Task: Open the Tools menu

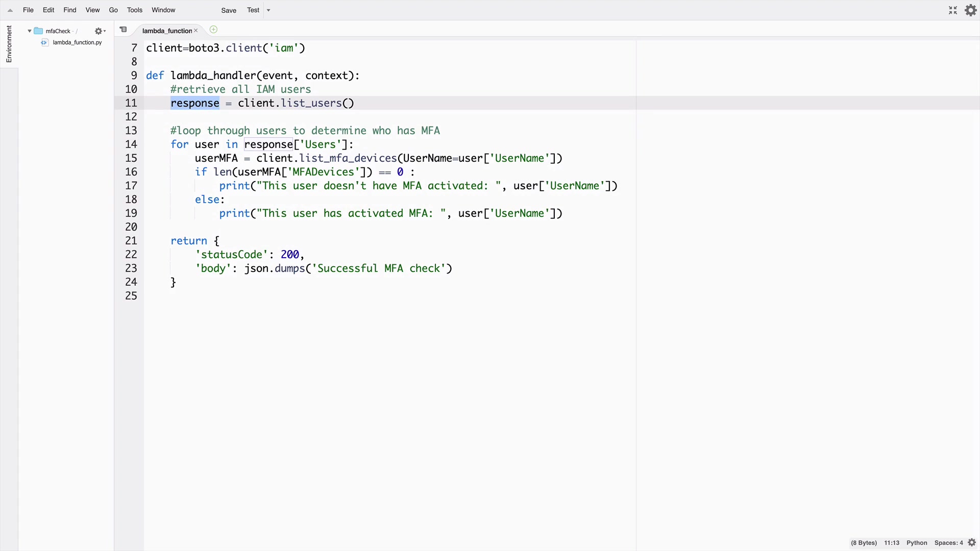Action: (135, 10)
